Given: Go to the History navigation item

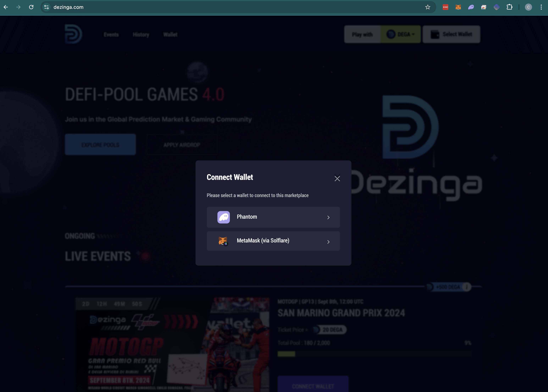Looking at the screenshot, I should pos(141,35).
